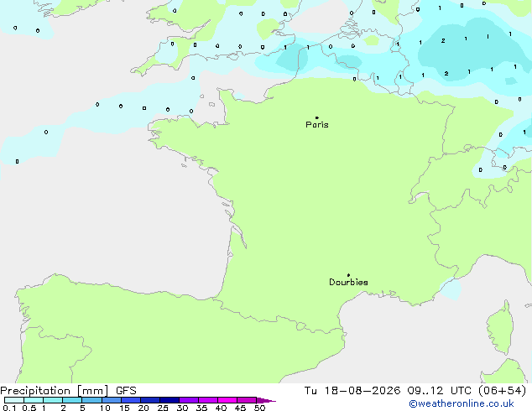Pick the 15–20 mm legend swatch

pyautogui.click(x=131, y=400)
